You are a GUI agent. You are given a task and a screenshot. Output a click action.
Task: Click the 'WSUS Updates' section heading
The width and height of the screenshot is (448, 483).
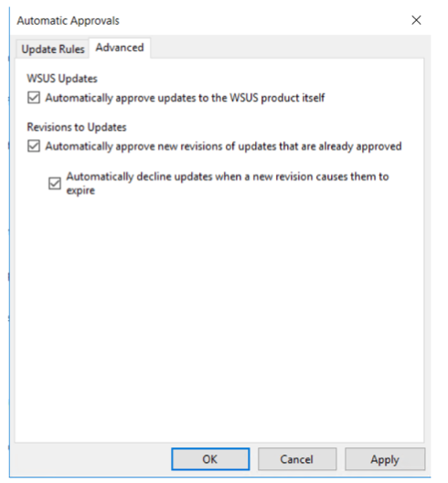(x=62, y=79)
